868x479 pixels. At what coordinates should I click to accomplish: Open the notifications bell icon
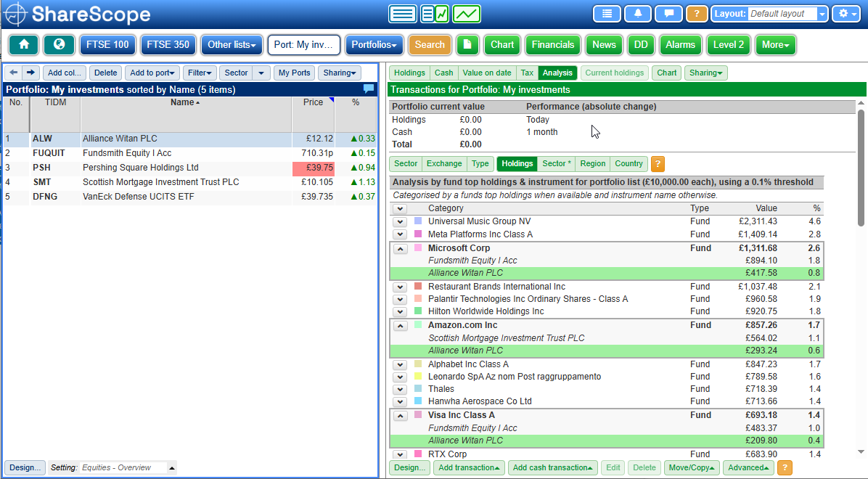coord(638,14)
